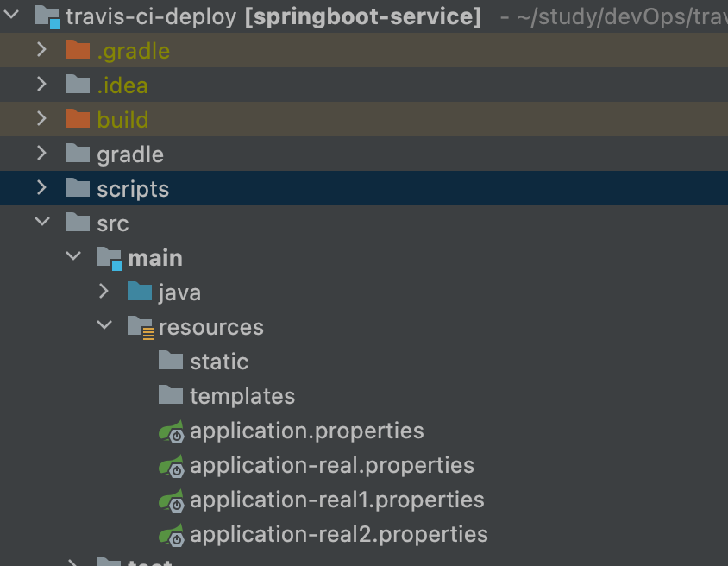Select the main folder name

[x=155, y=258]
